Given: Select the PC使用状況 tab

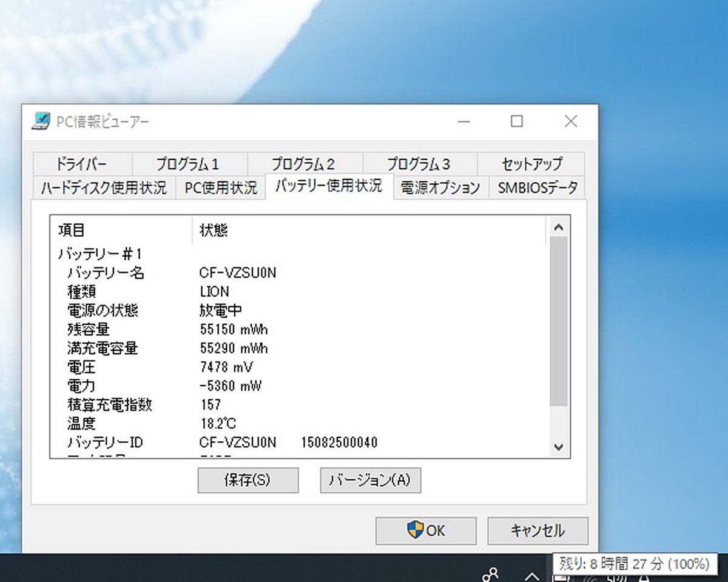Looking at the screenshot, I should (221, 188).
